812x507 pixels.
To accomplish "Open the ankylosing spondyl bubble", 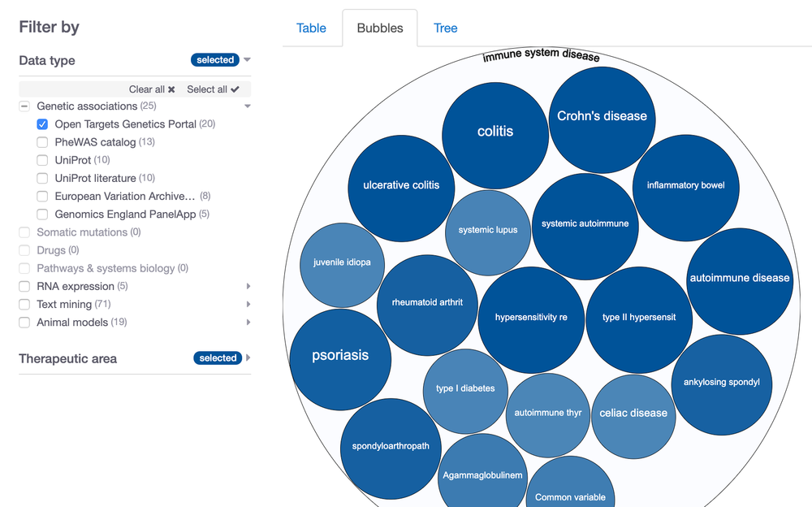I will point(721,384).
